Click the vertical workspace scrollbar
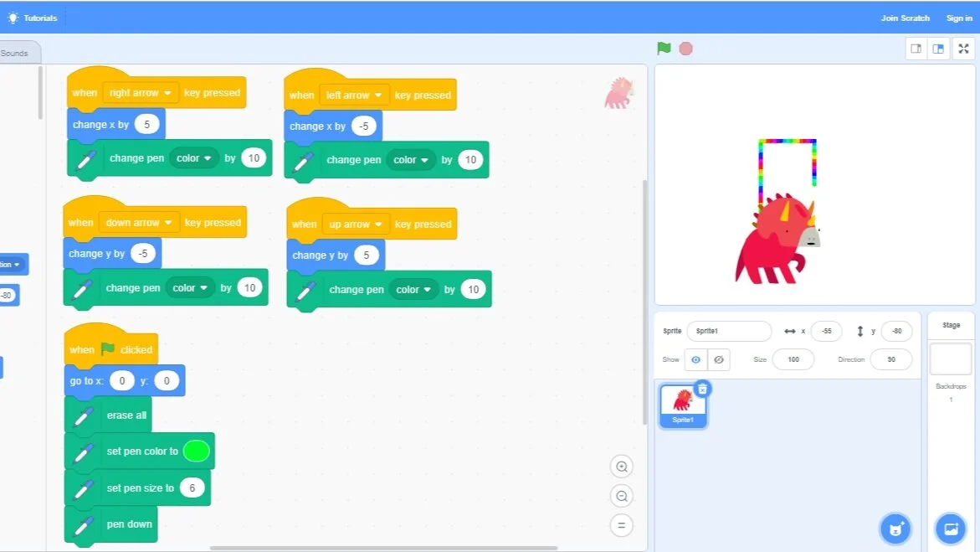Screen dimensions: 980x552 (645, 302)
